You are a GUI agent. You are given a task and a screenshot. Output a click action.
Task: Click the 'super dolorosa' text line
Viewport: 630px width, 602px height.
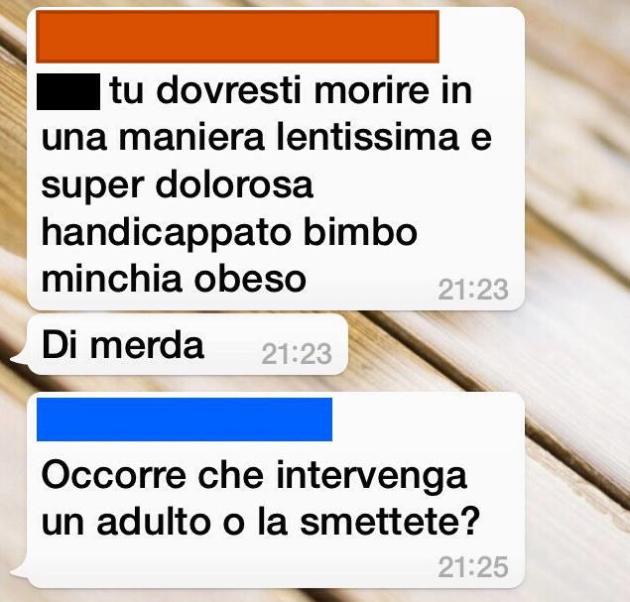coord(177,186)
